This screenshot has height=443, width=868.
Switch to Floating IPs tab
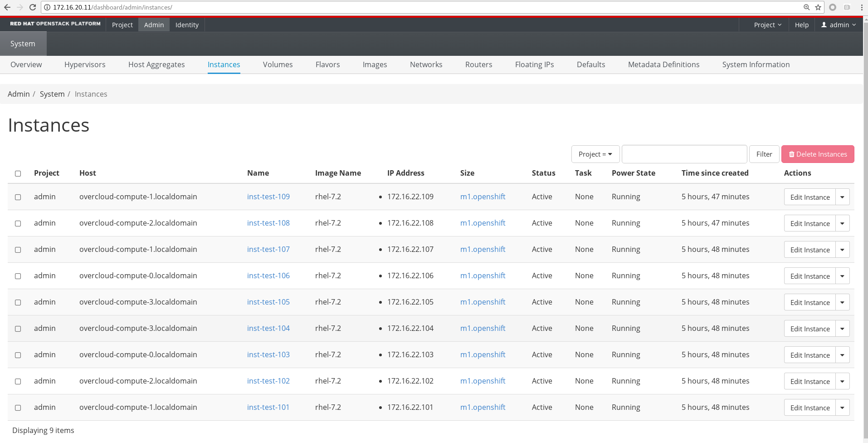(x=535, y=64)
